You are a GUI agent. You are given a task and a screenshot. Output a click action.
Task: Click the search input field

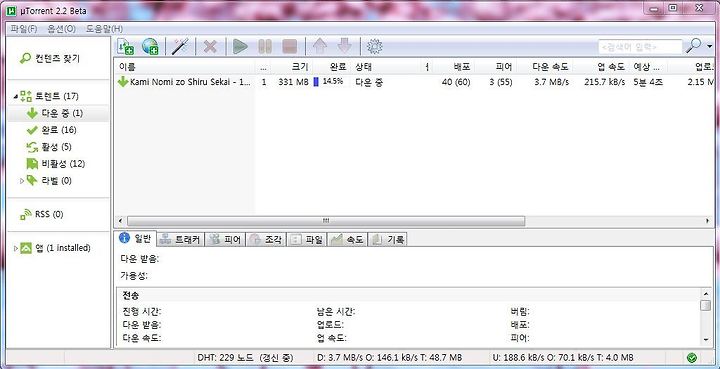[x=640, y=47]
